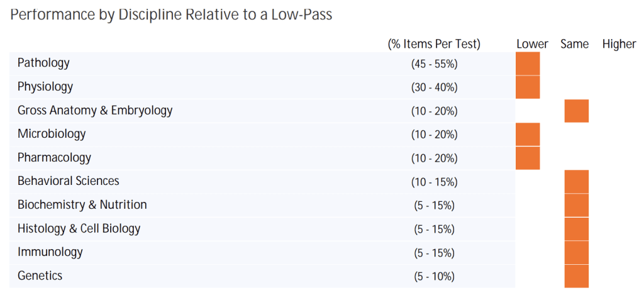Click the Same column header
The image size is (644, 295).
574,44
